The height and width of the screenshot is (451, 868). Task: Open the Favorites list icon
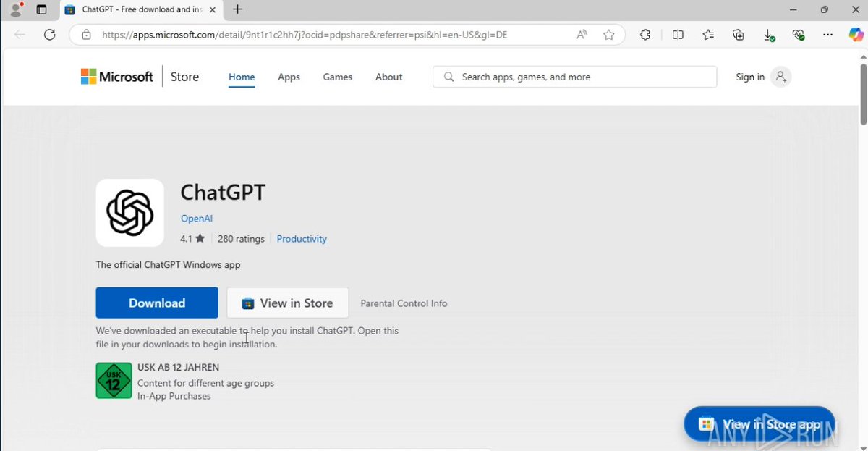[708, 35]
